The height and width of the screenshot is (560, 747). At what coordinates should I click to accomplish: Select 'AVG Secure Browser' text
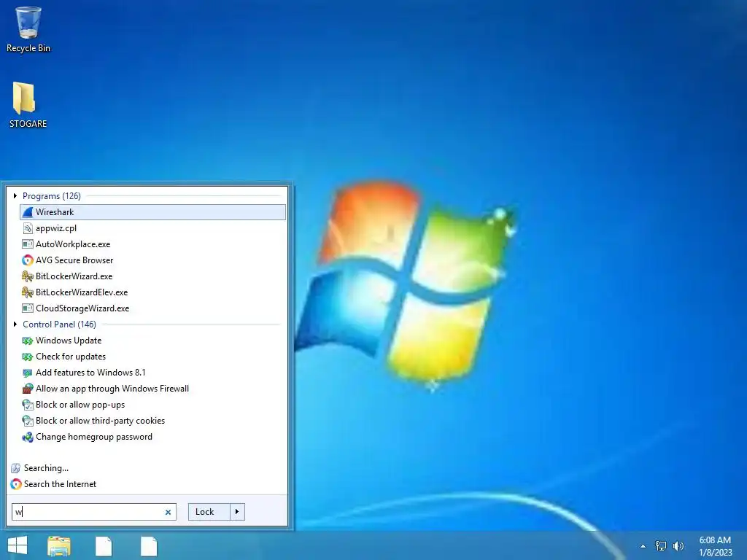74,260
